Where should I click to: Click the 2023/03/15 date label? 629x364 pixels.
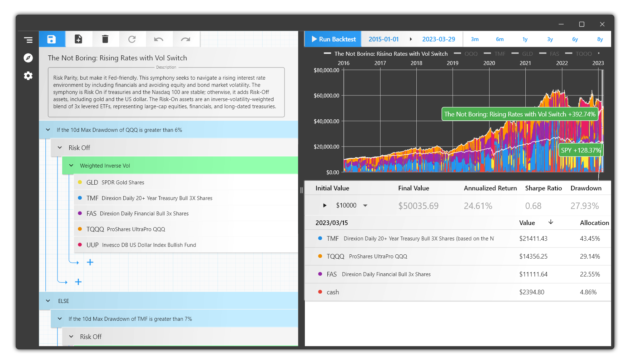332,223
